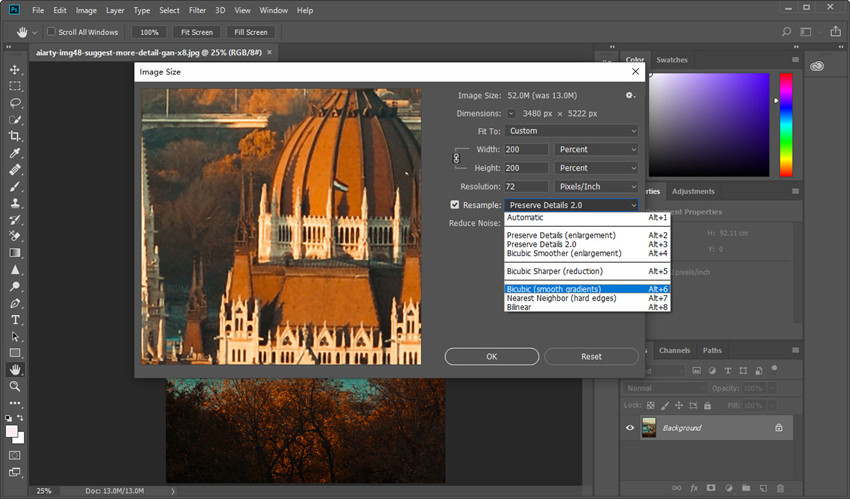Select the Lasso tool

coord(15,103)
